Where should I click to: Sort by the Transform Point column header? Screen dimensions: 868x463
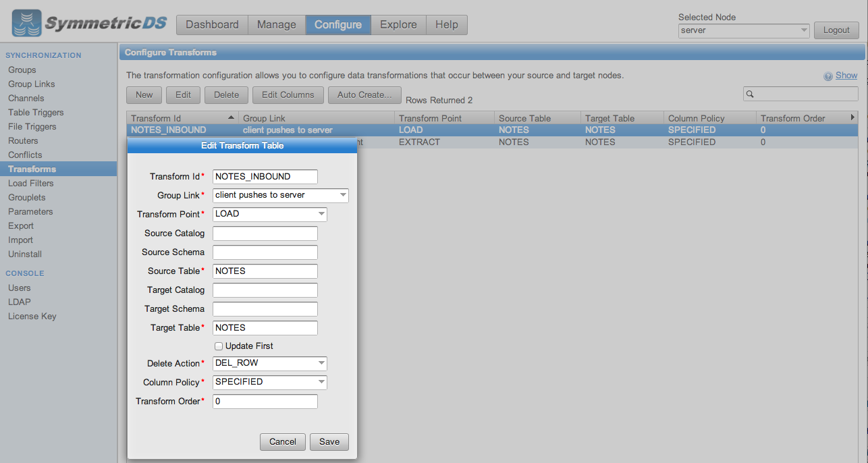(444, 118)
